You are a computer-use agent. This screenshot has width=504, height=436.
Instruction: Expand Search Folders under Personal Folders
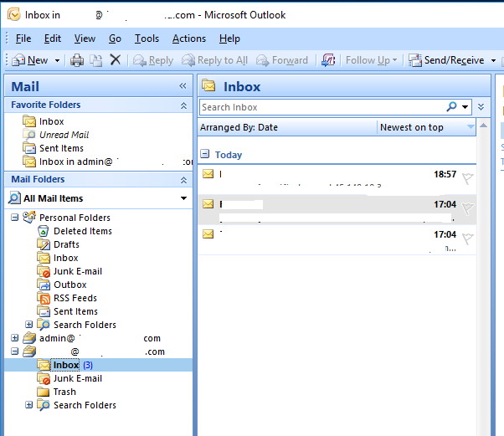tap(29, 325)
